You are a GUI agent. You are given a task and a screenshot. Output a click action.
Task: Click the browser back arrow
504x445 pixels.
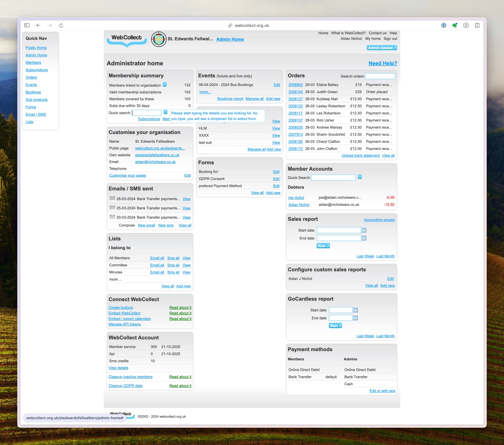pyautogui.click(x=38, y=25)
